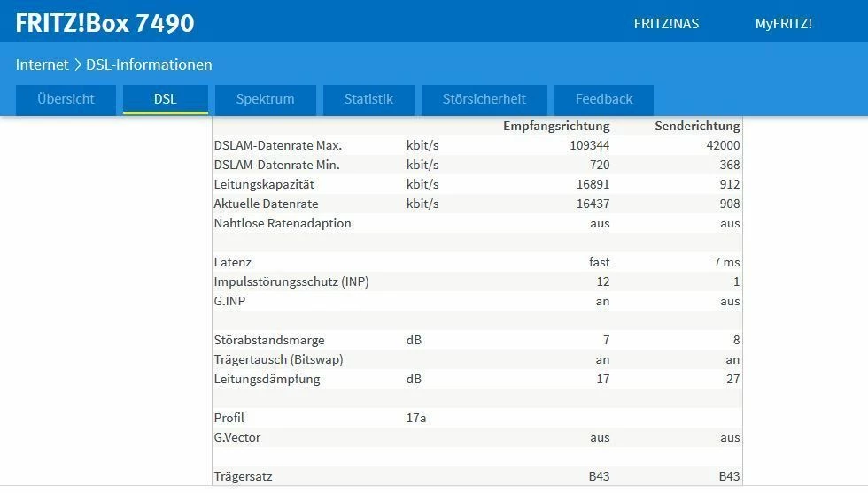868x493 pixels.
Task: Go to the Störsicherheit tab
Action: click(x=484, y=100)
